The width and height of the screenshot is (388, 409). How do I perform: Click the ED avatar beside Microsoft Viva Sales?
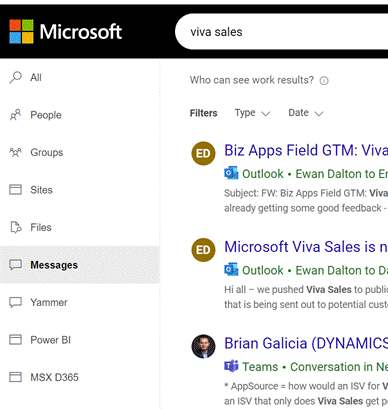pos(203,250)
